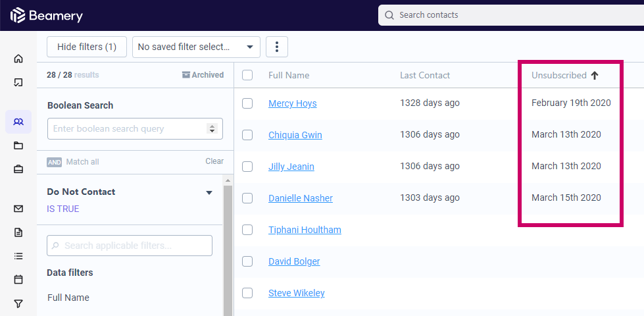This screenshot has height=316, width=644.
Task: Collapse the Do Not Contact filter arrow
Action: point(209,192)
